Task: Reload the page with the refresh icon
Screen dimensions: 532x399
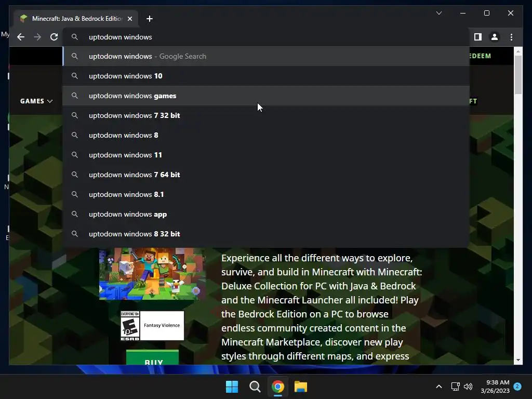Action: 54,37
